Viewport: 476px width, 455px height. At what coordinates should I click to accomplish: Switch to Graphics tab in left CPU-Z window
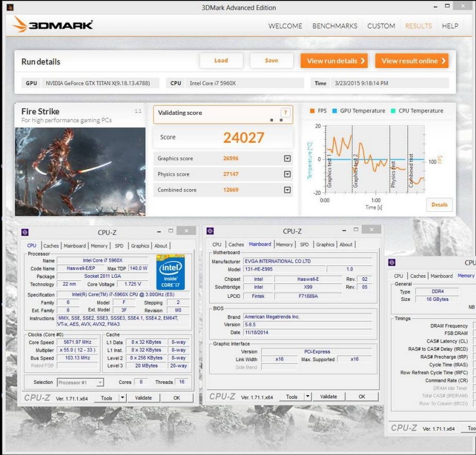140,246
